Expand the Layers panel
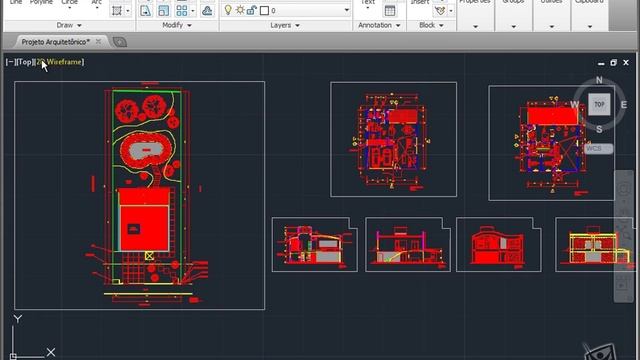The width and height of the screenshot is (640, 360). (x=285, y=25)
